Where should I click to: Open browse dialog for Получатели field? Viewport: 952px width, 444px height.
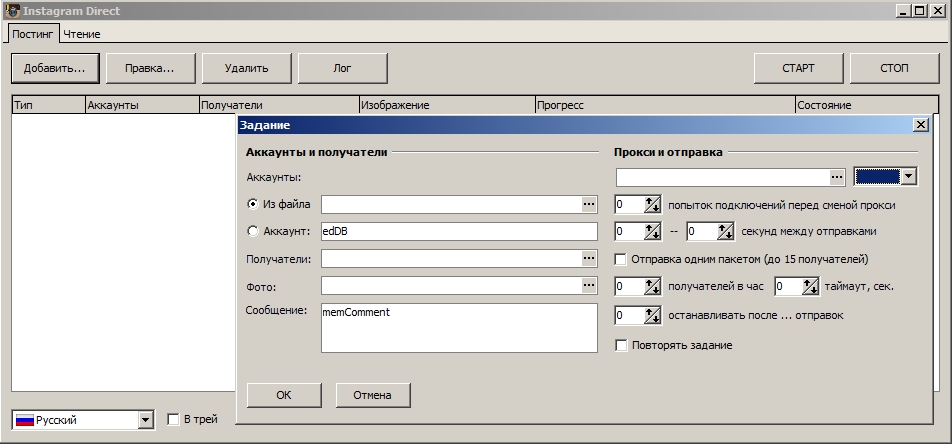[589, 258]
